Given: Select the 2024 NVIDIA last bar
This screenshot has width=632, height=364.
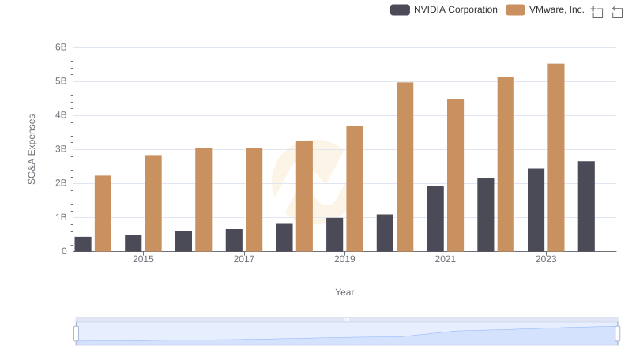Looking at the screenshot, I should pyautogui.click(x=586, y=207).
